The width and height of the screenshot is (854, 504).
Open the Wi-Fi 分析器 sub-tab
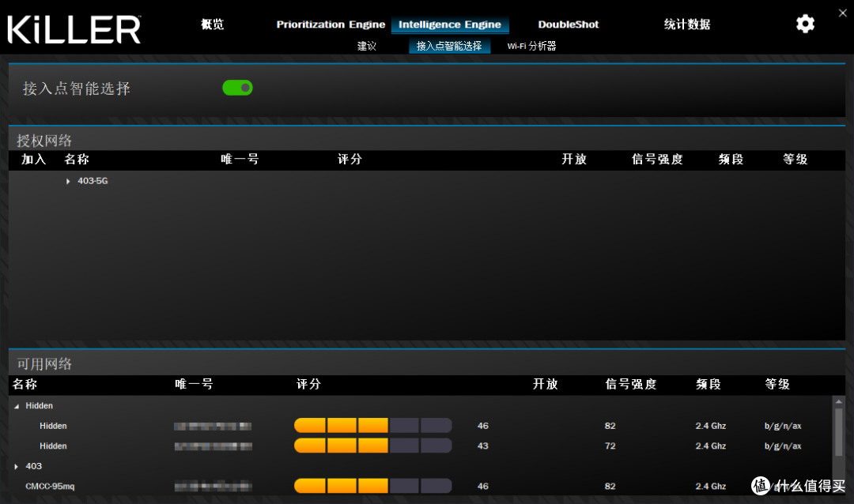(531, 46)
